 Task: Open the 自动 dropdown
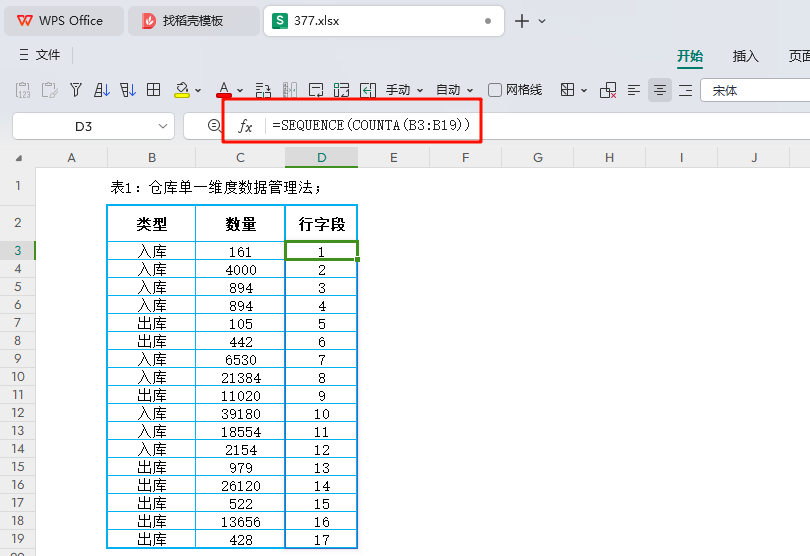[x=455, y=90]
